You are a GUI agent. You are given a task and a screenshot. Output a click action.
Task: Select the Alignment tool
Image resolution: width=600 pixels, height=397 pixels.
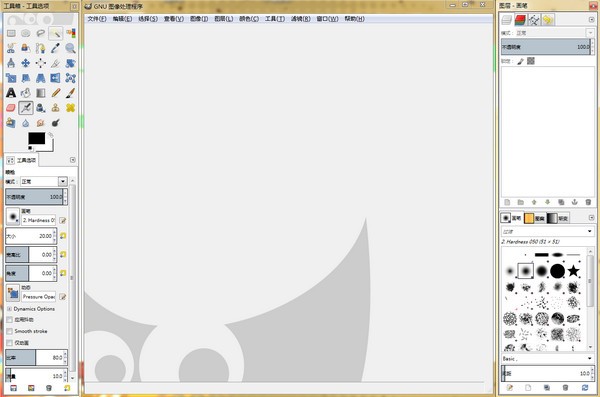coord(41,63)
